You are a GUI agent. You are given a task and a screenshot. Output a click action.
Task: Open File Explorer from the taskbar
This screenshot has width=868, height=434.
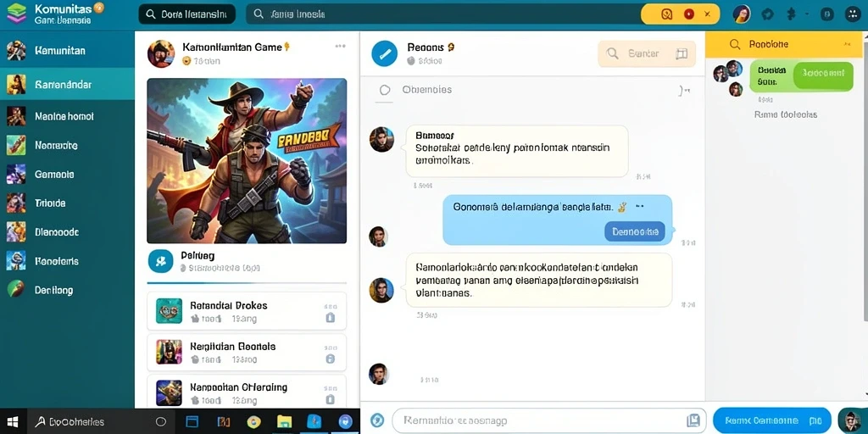coord(284,422)
